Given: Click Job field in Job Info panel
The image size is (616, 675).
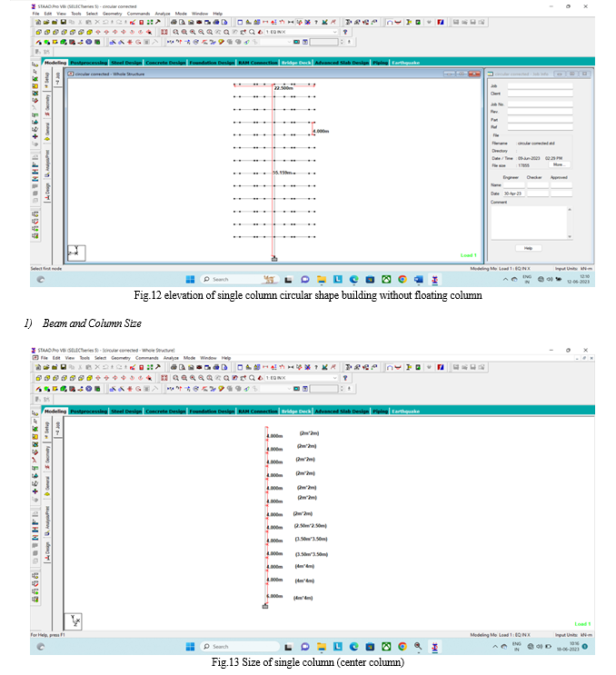Looking at the screenshot, I should point(541,85).
